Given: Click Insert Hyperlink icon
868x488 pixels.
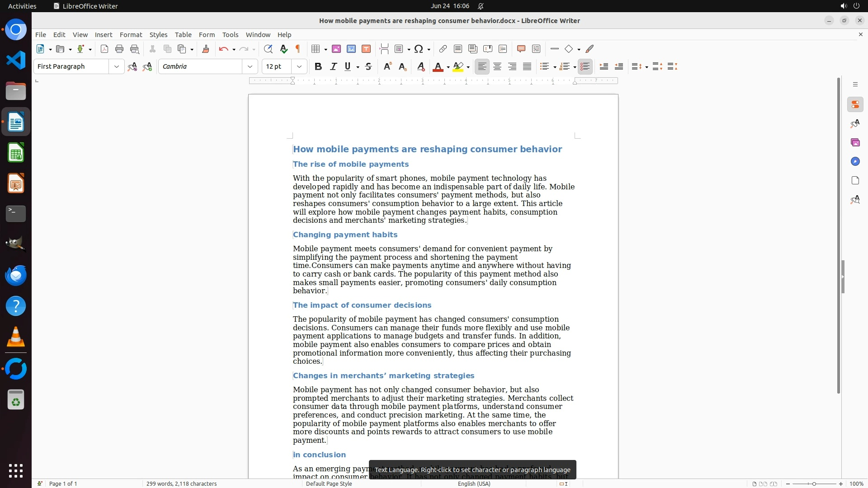Looking at the screenshot, I should pyautogui.click(x=443, y=49).
